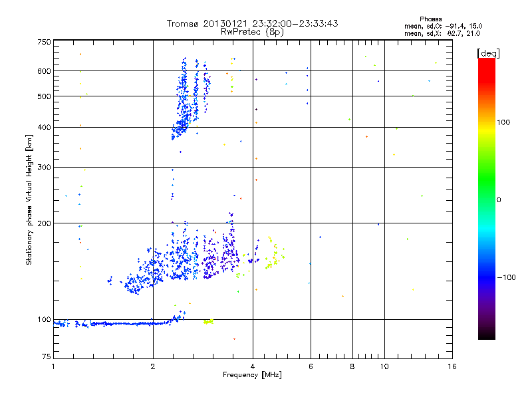Viewport: 532px width, 399px height.
Task: Click the 'Phases' header label
Action: (x=430, y=19)
